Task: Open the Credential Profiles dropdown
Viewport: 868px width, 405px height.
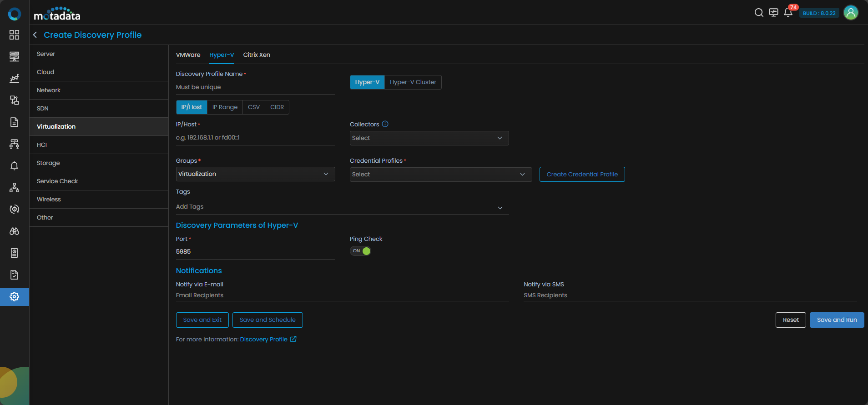Action: (x=440, y=175)
